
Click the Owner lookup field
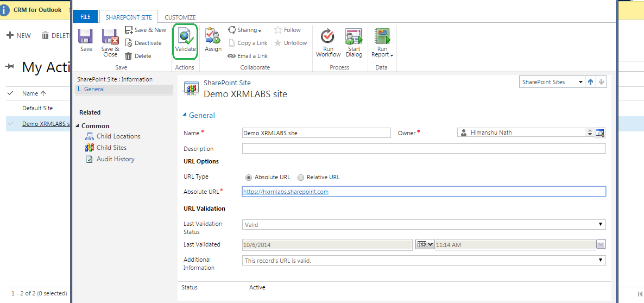(x=522, y=132)
